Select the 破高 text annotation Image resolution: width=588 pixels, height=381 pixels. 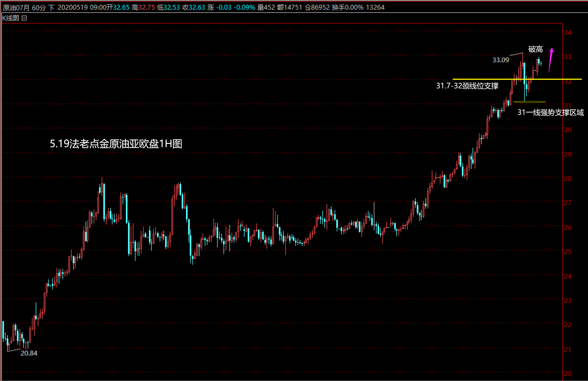[x=535, y=49]
